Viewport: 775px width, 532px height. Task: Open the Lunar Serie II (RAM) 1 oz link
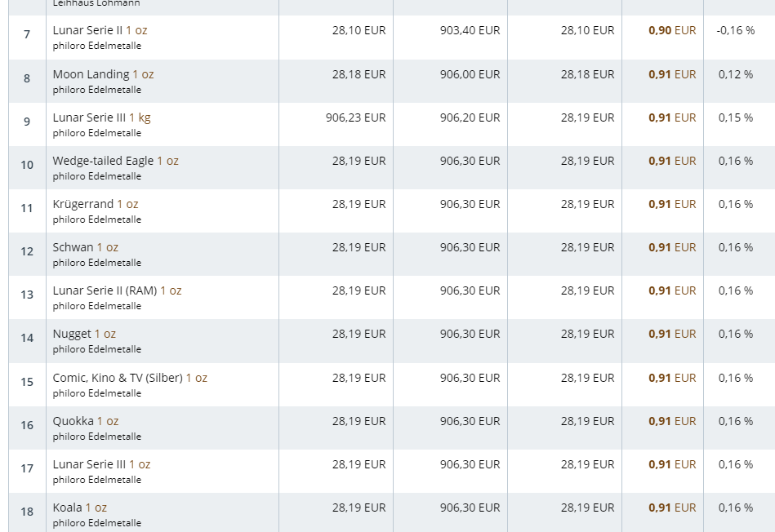tap(117, 290)
